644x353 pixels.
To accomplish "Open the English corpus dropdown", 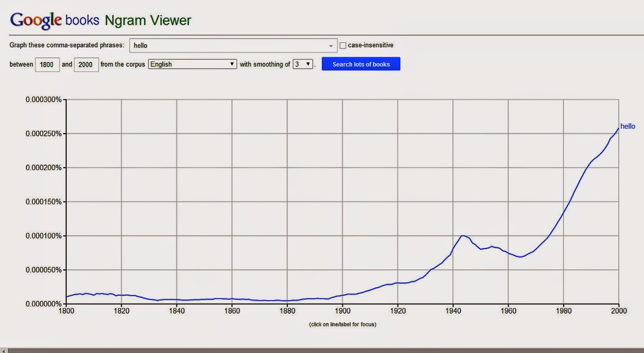I will pyautogui.click(x=192, y=64).
